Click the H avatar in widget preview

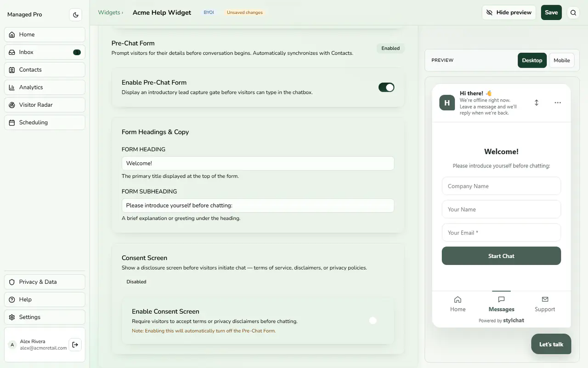(x=447, y=103)
